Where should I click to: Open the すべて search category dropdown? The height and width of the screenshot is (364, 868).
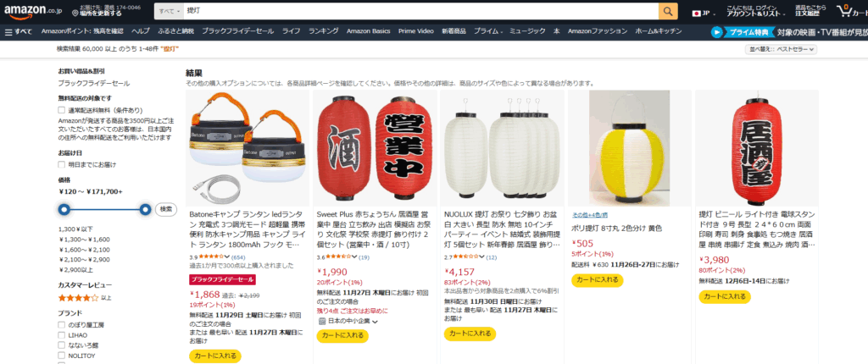pyautogui.click(x=170, y=10)
